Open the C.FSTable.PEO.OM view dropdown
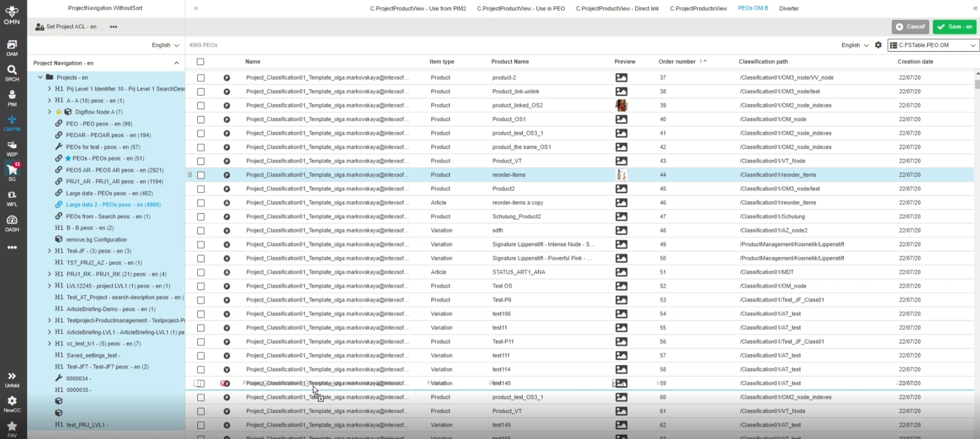The height and width of the screenshot is (439, 980). click(933, 45)
